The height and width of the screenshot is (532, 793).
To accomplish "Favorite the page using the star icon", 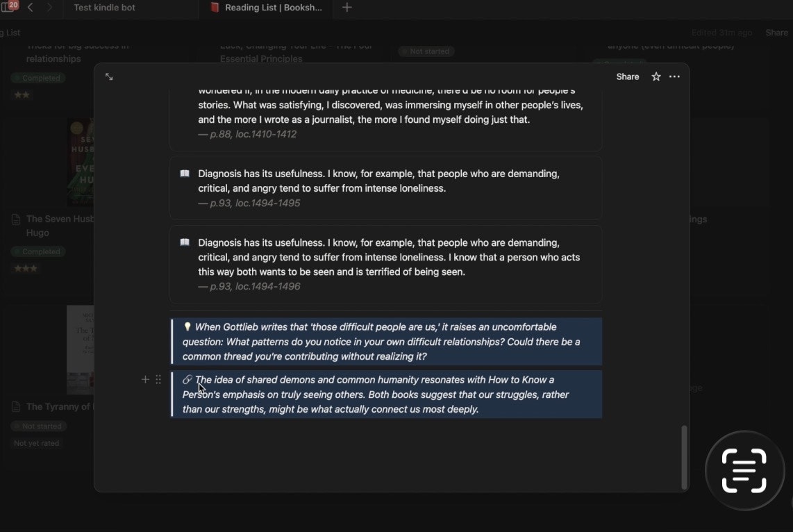I will [x=656, y=76].
